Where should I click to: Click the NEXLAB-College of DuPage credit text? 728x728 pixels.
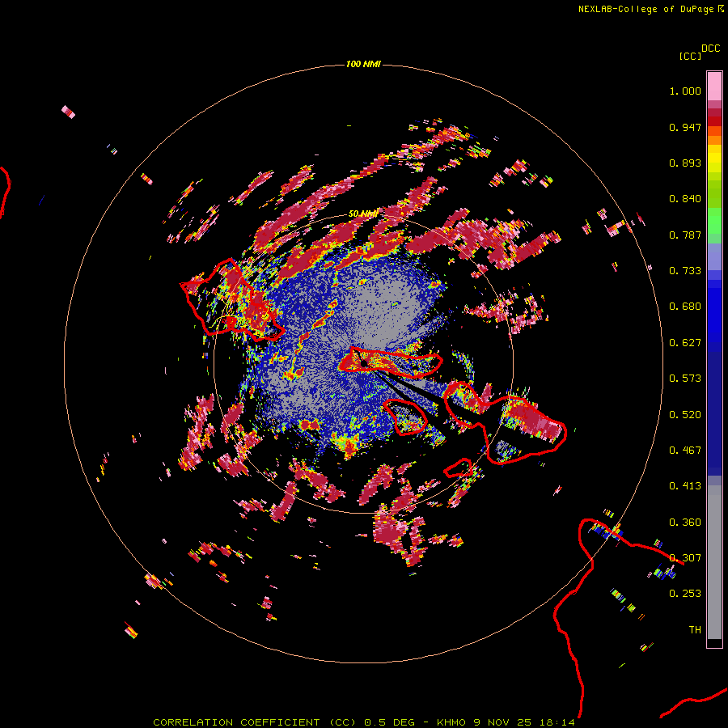click(650, 9)
